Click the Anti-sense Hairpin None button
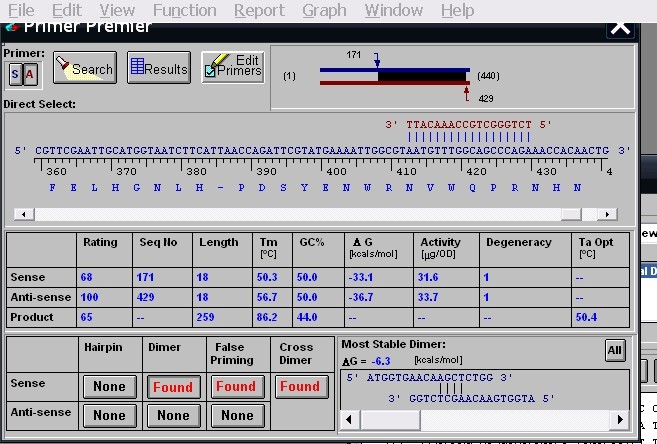The image size is (657, 444). [110, 415]
